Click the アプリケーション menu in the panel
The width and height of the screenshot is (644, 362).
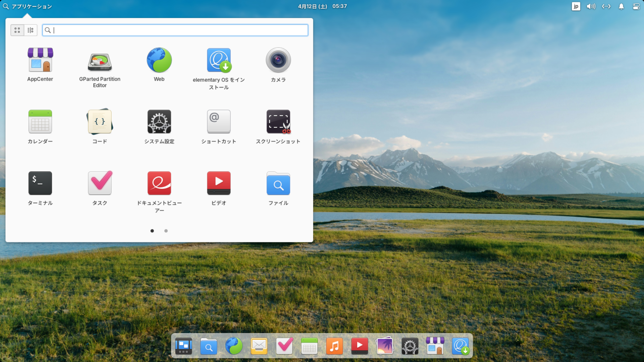(x=28, y=6)
